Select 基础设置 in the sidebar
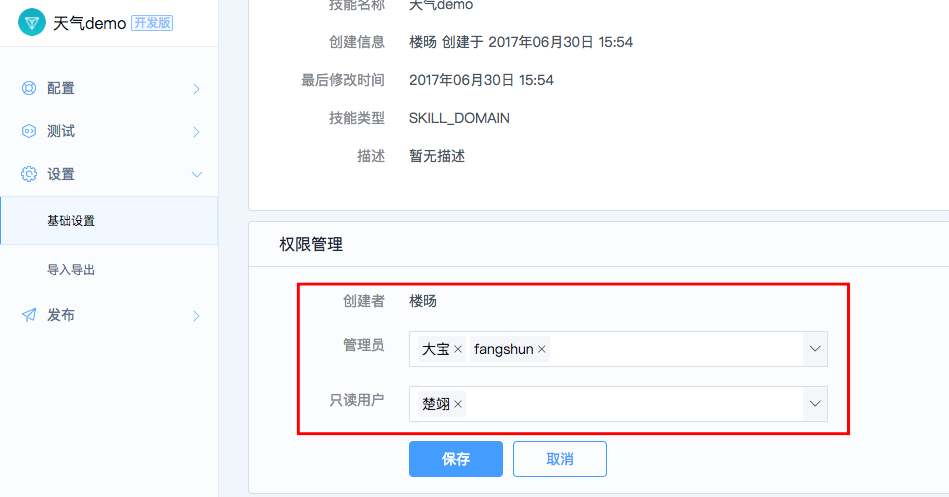The image size is (949, 497). coord(109,220)
